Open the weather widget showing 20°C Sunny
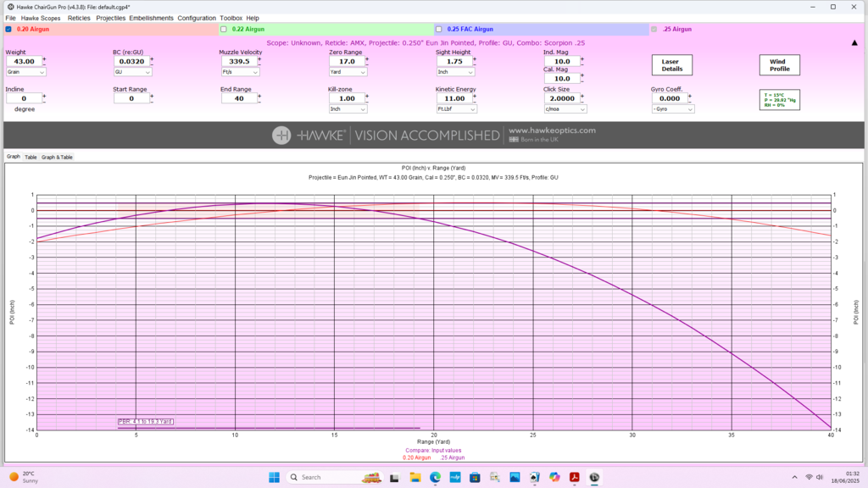This screenshot has height=488, width=868. (23, 477)
